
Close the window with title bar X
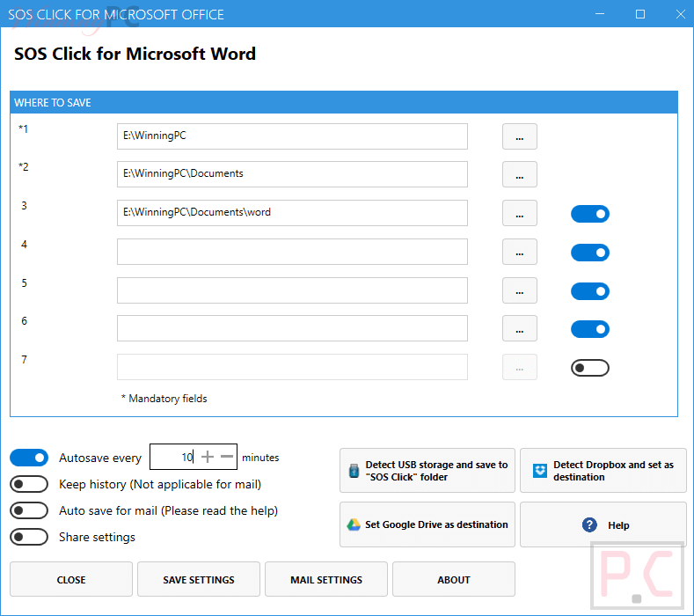tap(680, 14)
